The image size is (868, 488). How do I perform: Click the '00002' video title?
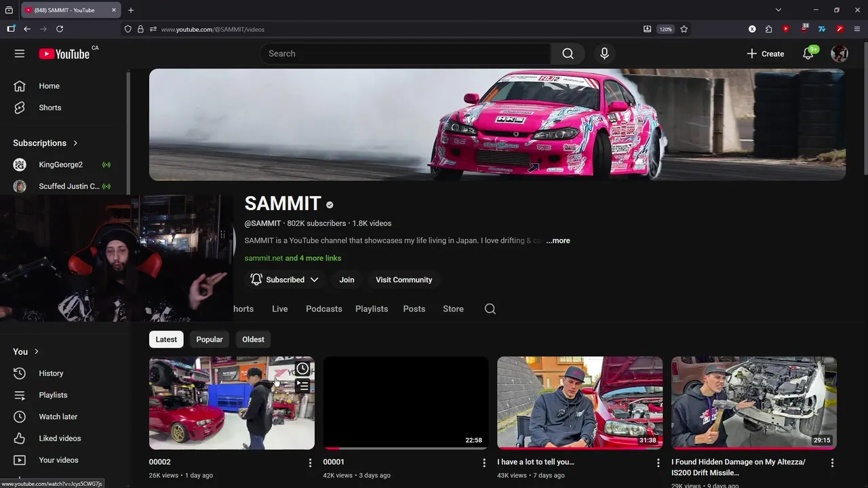click(160, 462)
